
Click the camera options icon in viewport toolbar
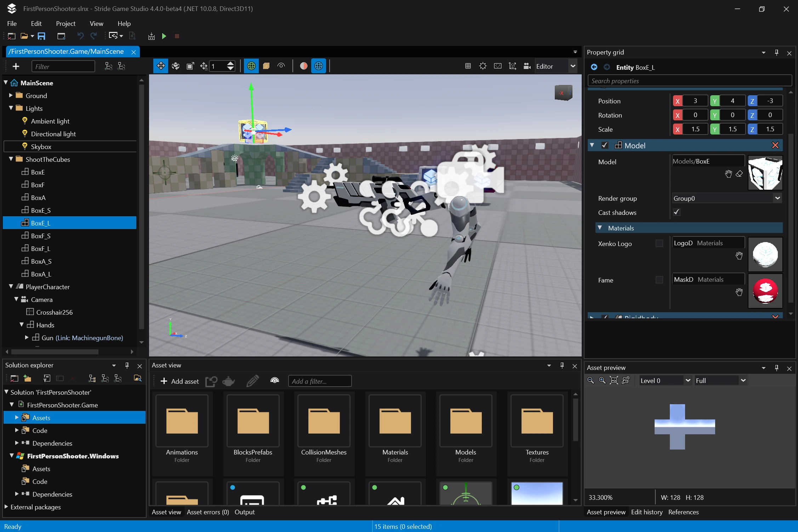click(527, 66)
